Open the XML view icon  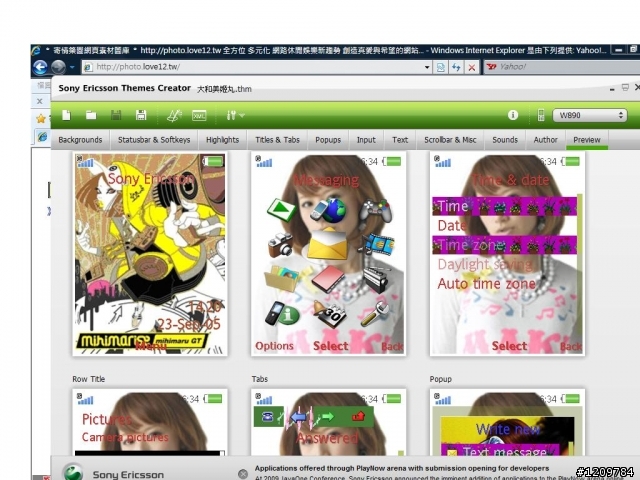coord(199,116)
